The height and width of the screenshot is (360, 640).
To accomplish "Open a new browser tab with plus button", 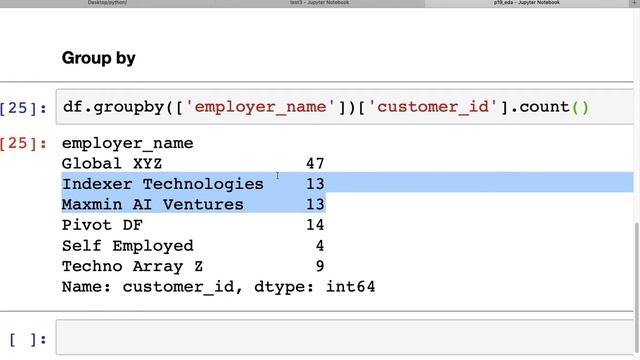I will (634, 3).
